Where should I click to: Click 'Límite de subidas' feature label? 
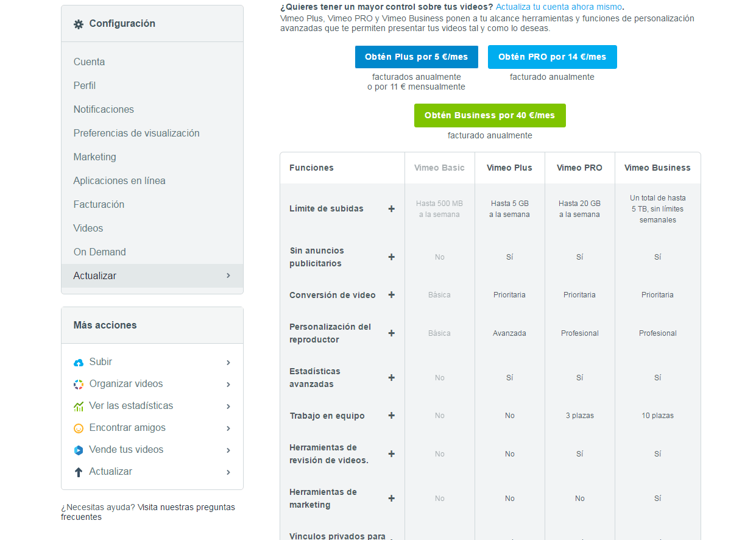[x=327, y=208]
